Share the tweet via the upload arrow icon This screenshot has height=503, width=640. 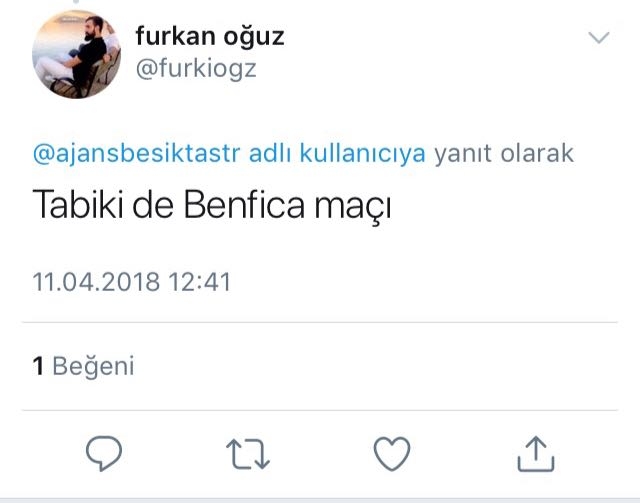(x=535, y=454)
